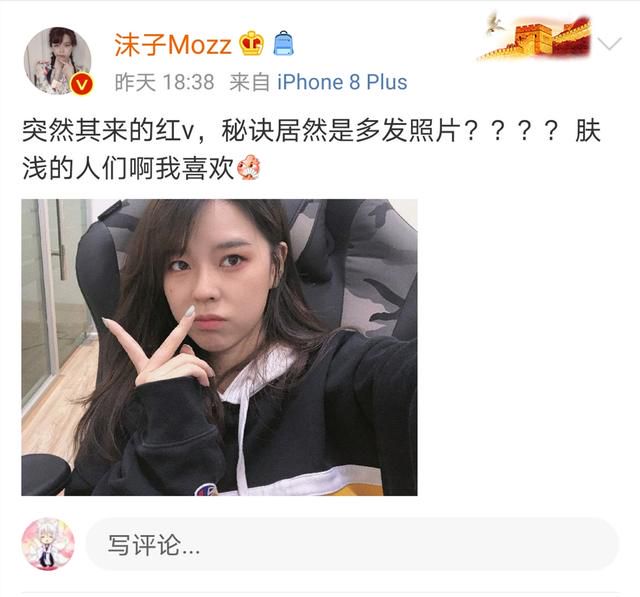Click the fox-girl commenter avatar
Screen dimensions: 640x597
coord(48,544)
